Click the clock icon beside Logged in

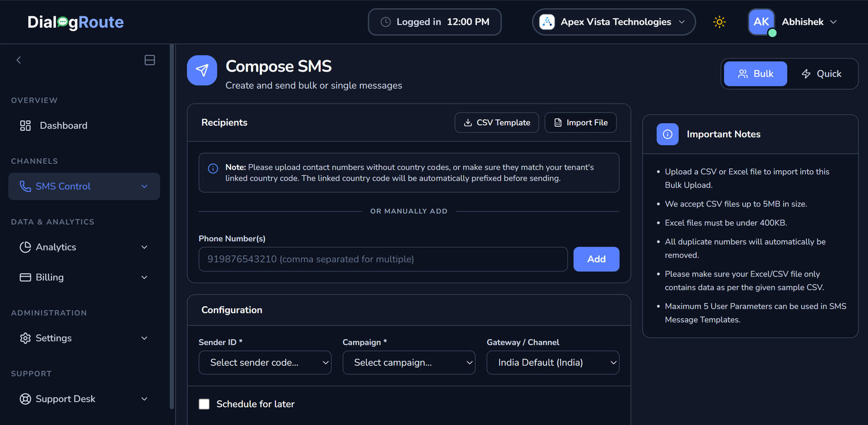(386, 22)
